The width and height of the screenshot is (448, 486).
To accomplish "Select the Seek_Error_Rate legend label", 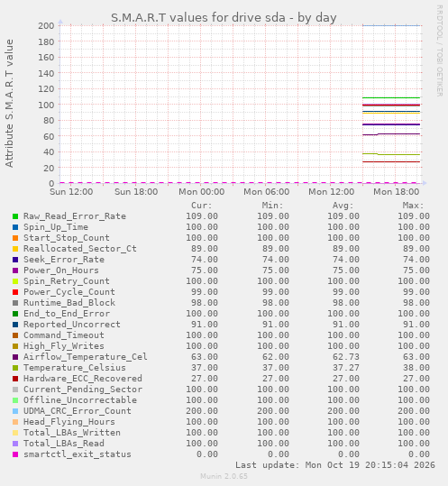I will coord(64,260).
